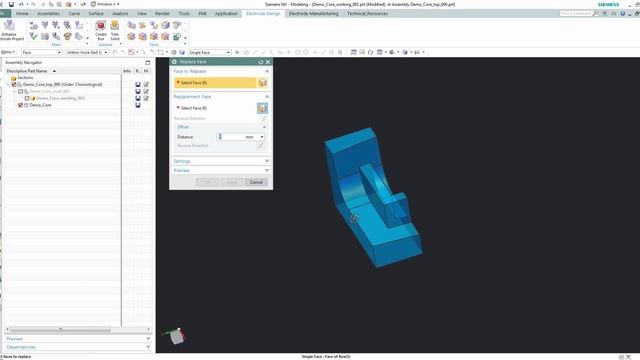Screen dimensions: 640x360
Task: Click modified icon in Demo_Core_top row
Action: coord(146,84)
